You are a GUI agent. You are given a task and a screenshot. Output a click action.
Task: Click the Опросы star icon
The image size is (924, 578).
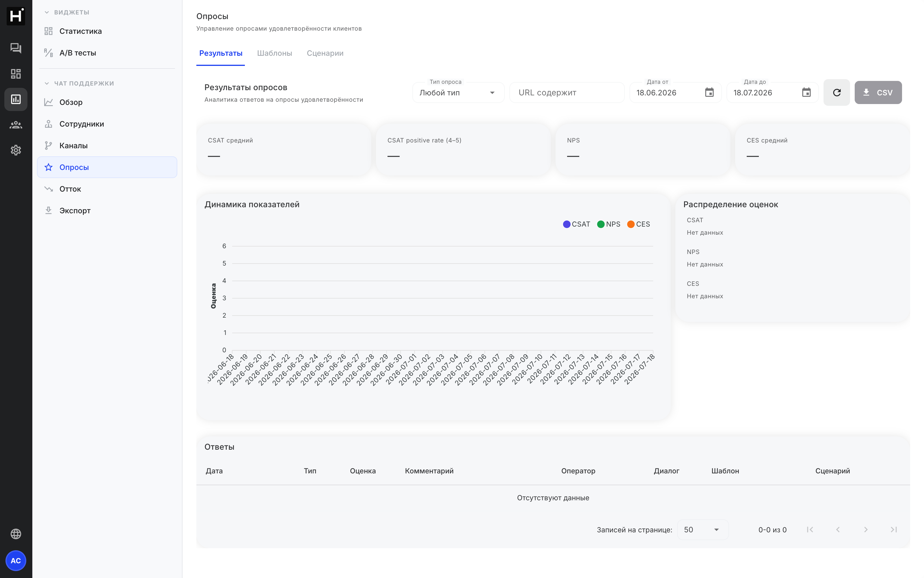click(x=49, y=167)
